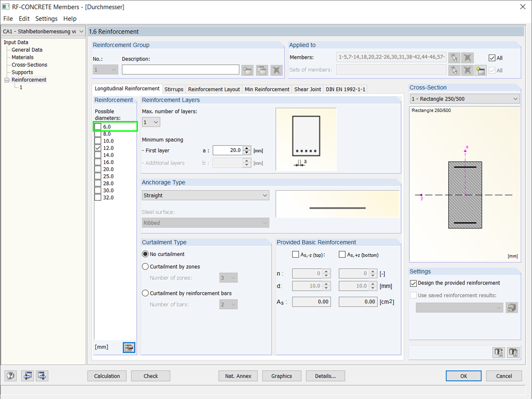Select Cross-Sections in tree
Screen dimensions: 532x399
tap(29, 65)
